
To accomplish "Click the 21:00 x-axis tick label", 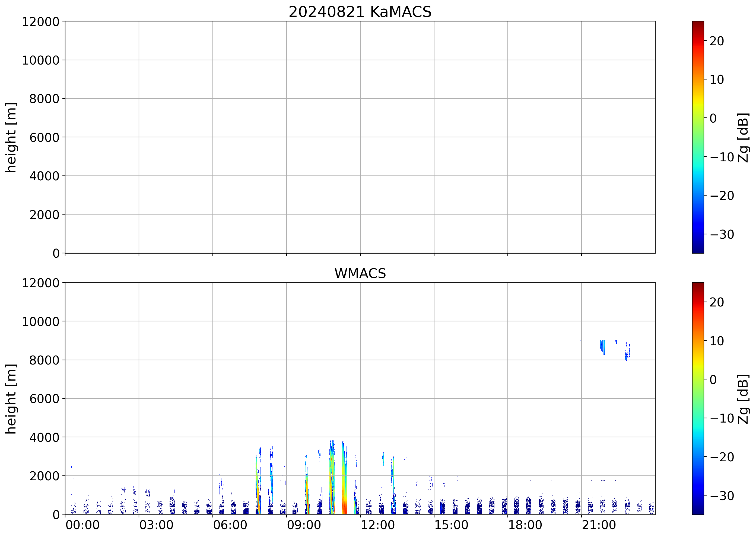I will 599,525.
